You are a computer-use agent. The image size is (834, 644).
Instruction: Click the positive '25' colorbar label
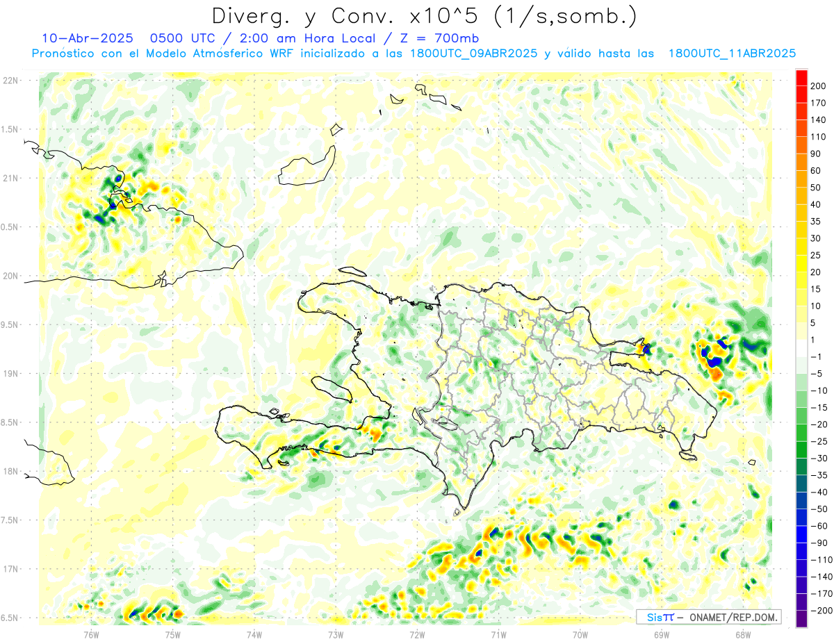816,255
